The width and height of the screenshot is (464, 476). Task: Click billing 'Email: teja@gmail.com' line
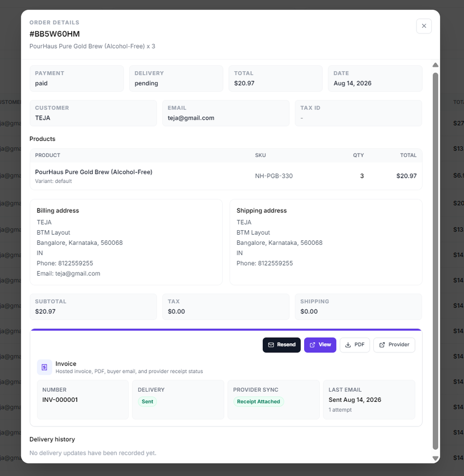click(68, 273)
